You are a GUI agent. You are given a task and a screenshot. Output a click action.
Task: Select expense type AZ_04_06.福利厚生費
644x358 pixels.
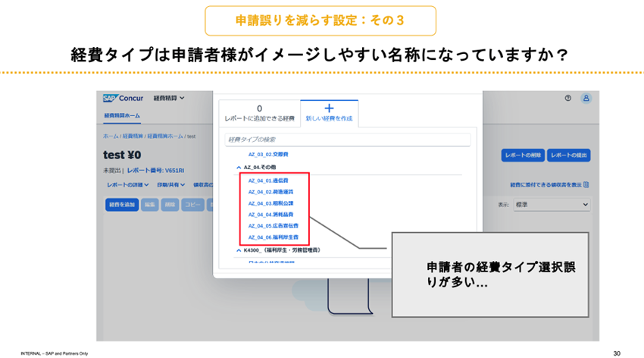273,237
